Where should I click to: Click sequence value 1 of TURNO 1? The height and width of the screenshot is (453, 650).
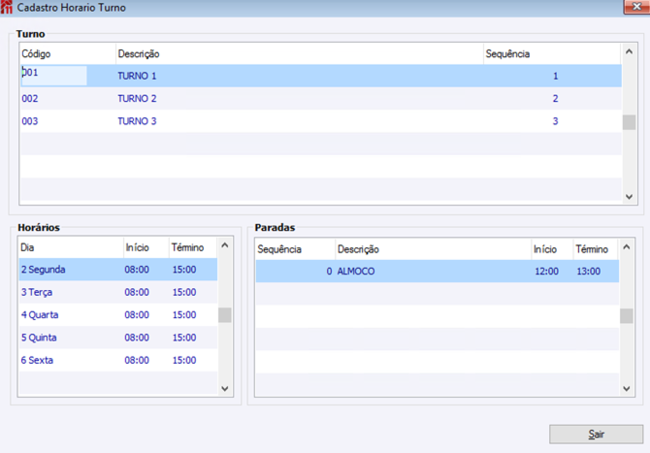click(x=555, y=76)
